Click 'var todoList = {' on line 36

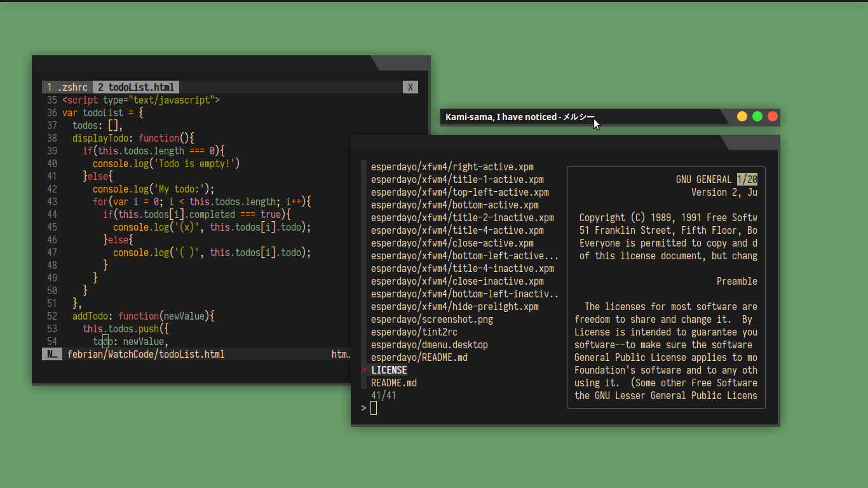pyautogui.click(x=103, y=113)
